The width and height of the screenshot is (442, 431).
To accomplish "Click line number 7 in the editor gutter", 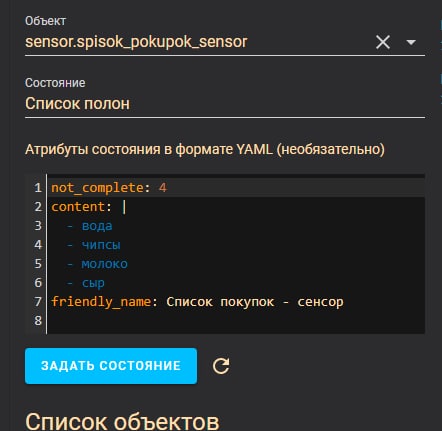I will (x=38, y=302).
